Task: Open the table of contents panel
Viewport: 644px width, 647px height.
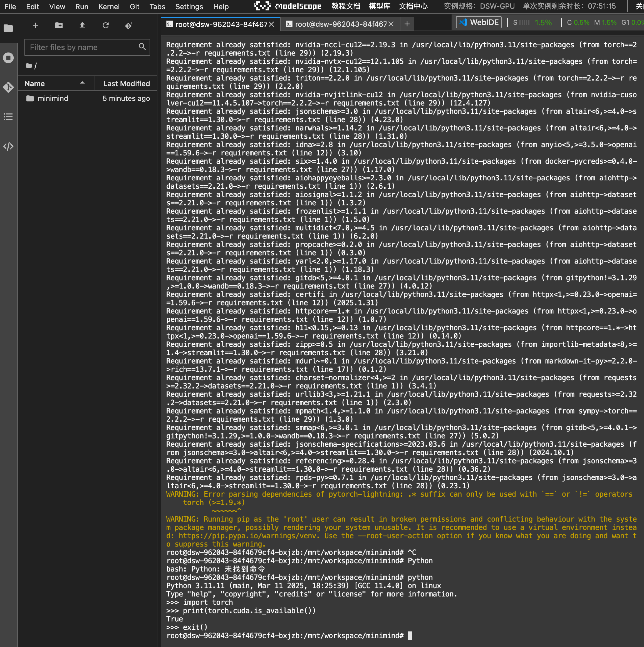Action: (x=8, y=117)
